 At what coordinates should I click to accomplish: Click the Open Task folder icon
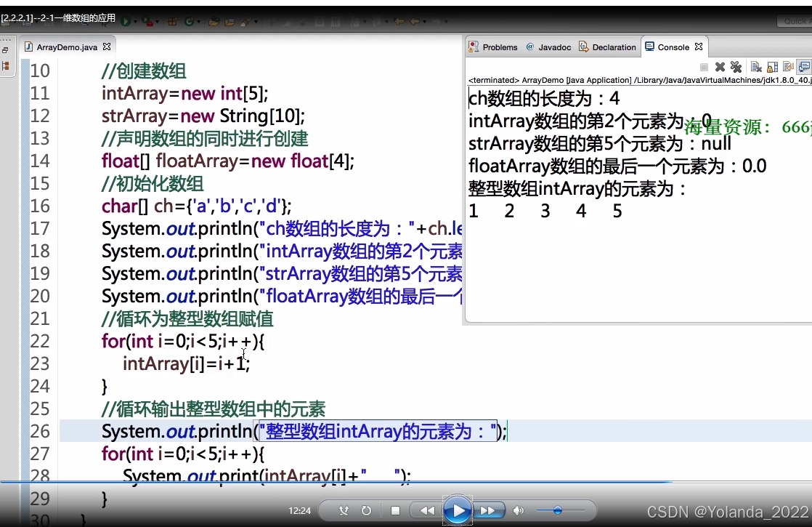coord(230,21)
